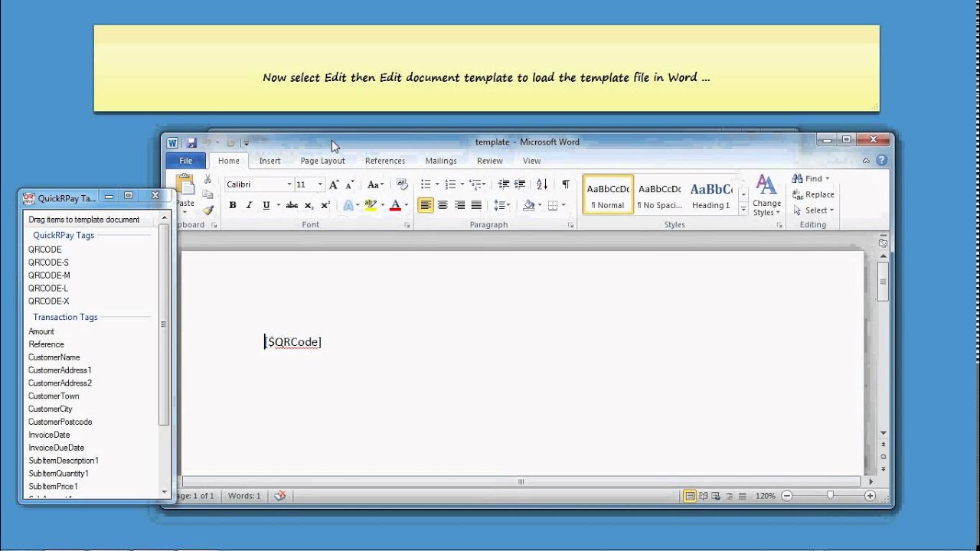Image resolution: width=980 pixels, height=551 pixels.
Task: Apply subscript formatting
Action: coord(309,205)
